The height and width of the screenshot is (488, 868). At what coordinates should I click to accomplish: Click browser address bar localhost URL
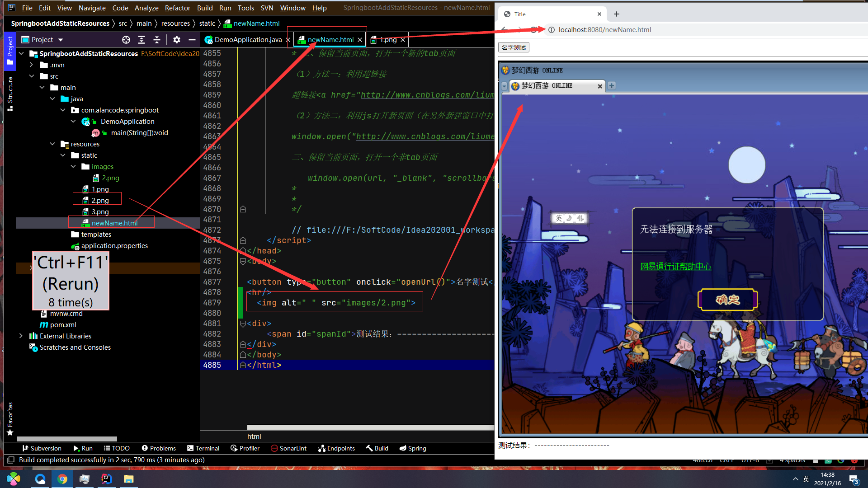604,30
